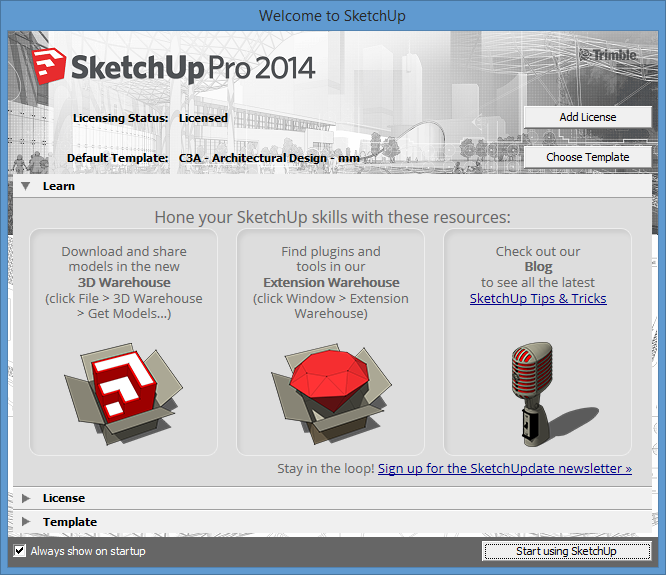Expand the Template section triangle

[26, 521]
